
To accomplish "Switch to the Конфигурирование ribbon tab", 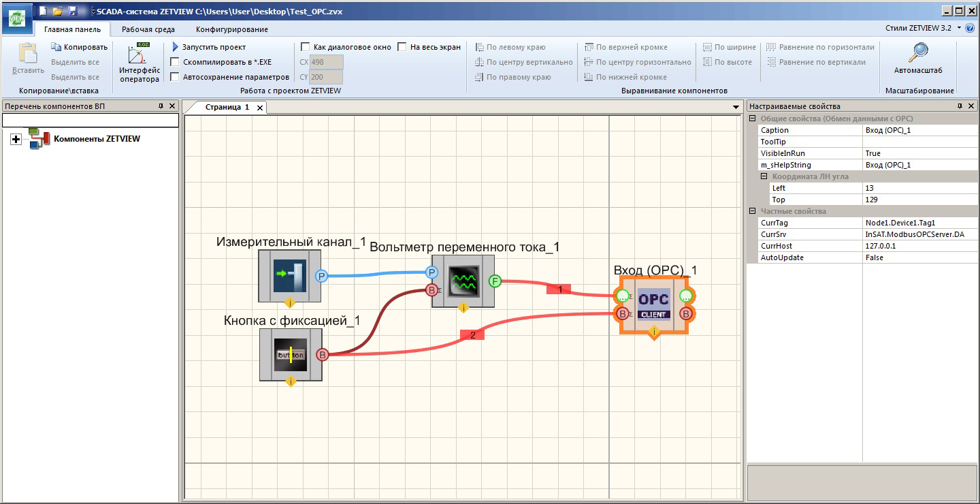I will click(x=232, y=29).
